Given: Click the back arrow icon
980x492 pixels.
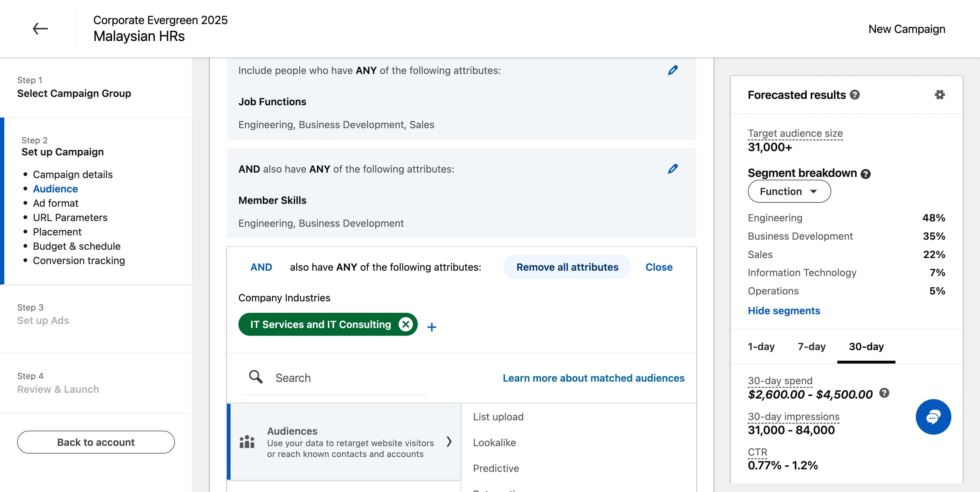Looking at the screenshot, I should click(x=40, y=29).
